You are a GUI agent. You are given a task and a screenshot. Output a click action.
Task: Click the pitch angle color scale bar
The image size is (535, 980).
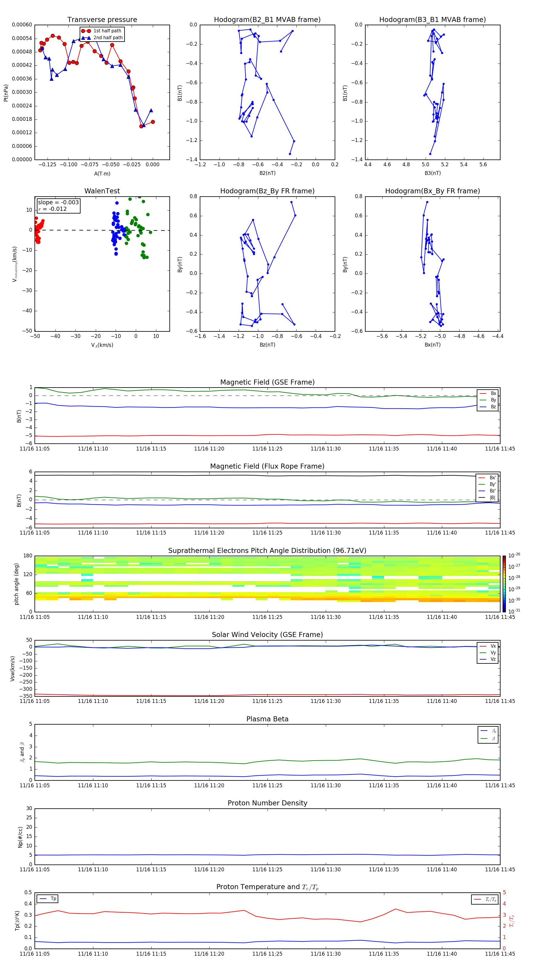click(x=504, y=584)
